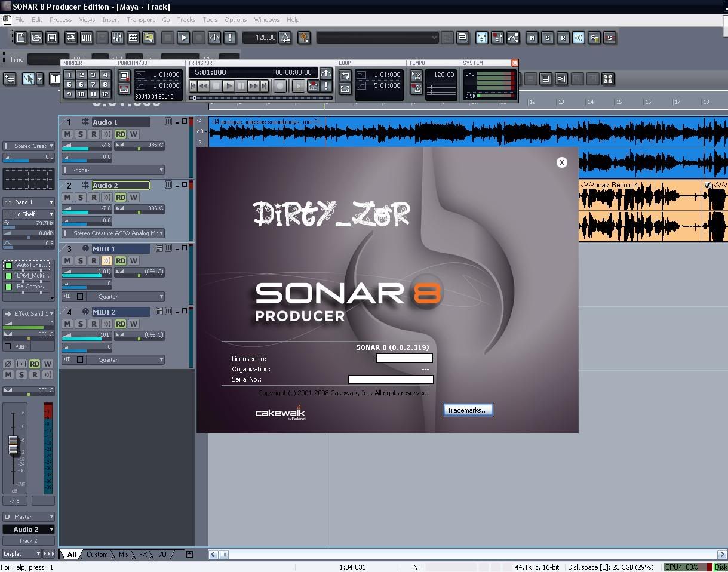Solo the MIDI 1 track

pyautogui.click(x=81, y=261)
